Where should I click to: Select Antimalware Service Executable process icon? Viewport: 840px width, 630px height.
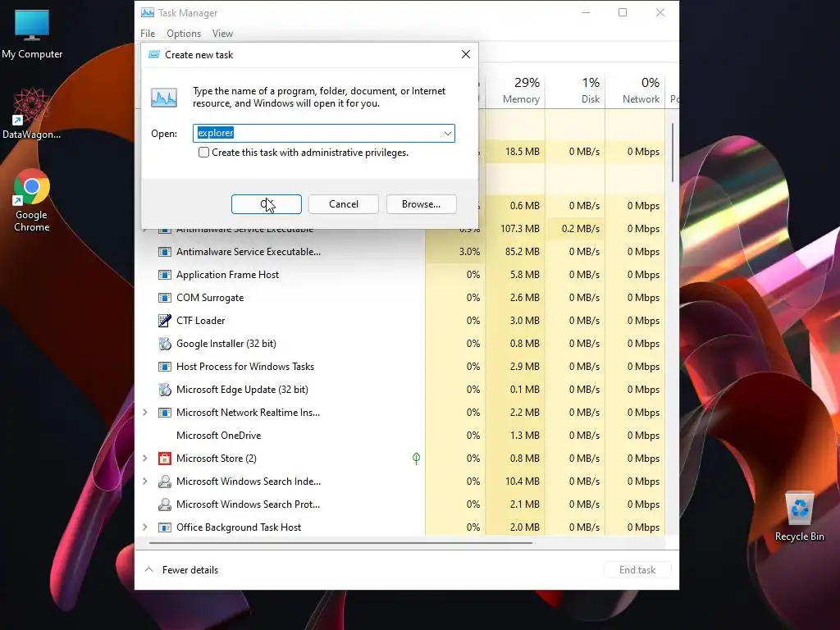tap(164, 251)
